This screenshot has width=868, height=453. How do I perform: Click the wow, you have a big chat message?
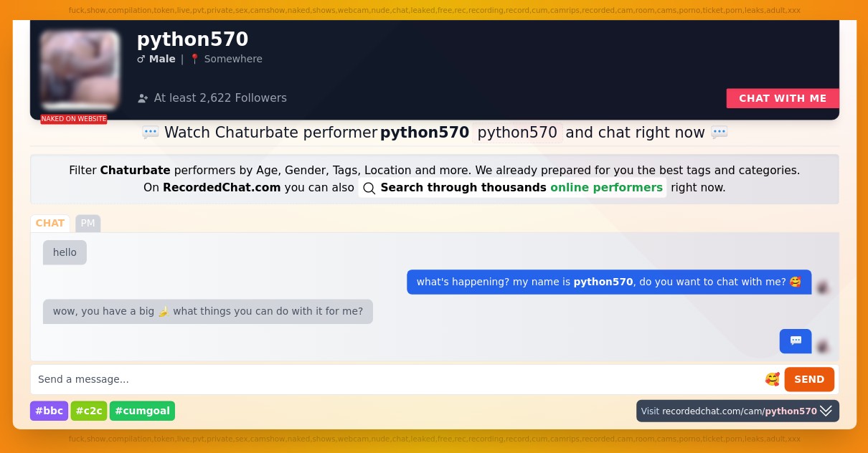click(x=208, y=311)
